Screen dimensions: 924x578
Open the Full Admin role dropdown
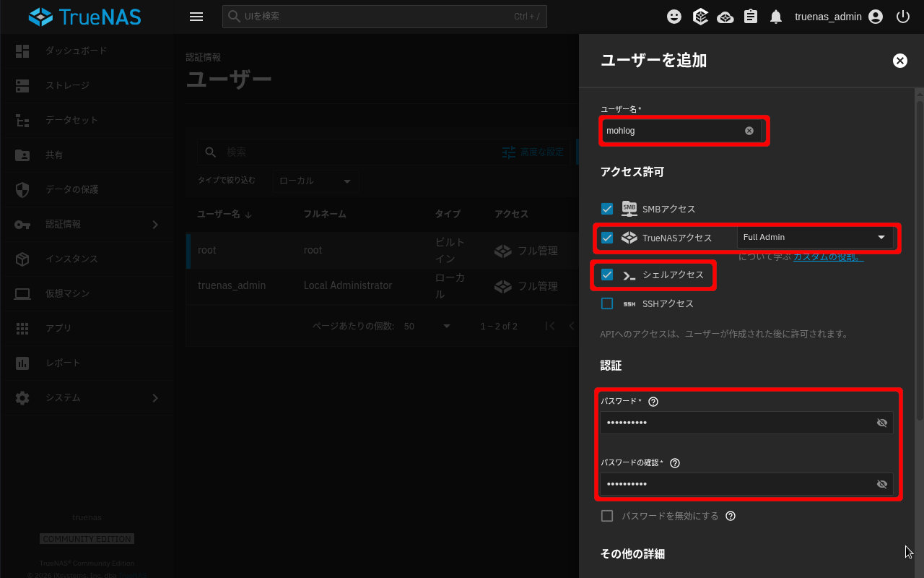815,237
